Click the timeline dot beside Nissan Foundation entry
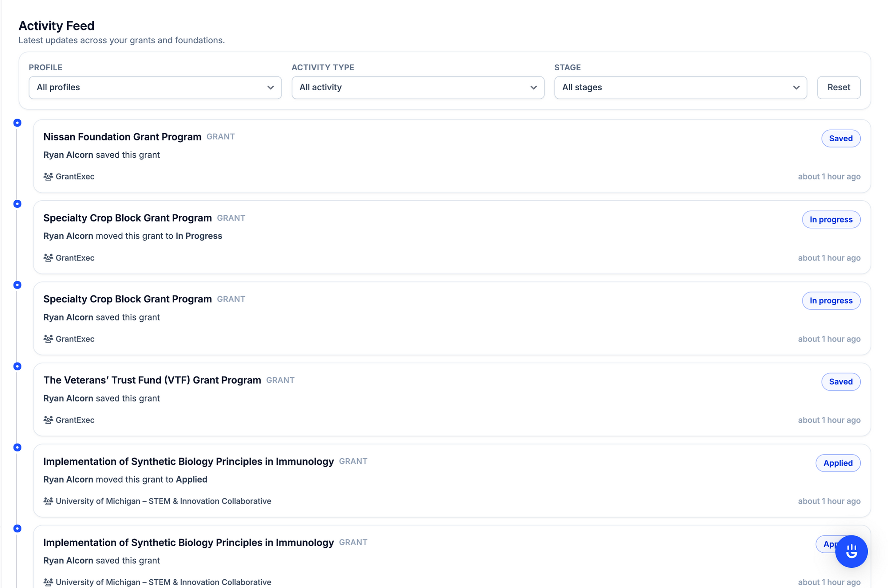Image resolution: width=888 pixels, height=588 pixels. click(17, 123)
